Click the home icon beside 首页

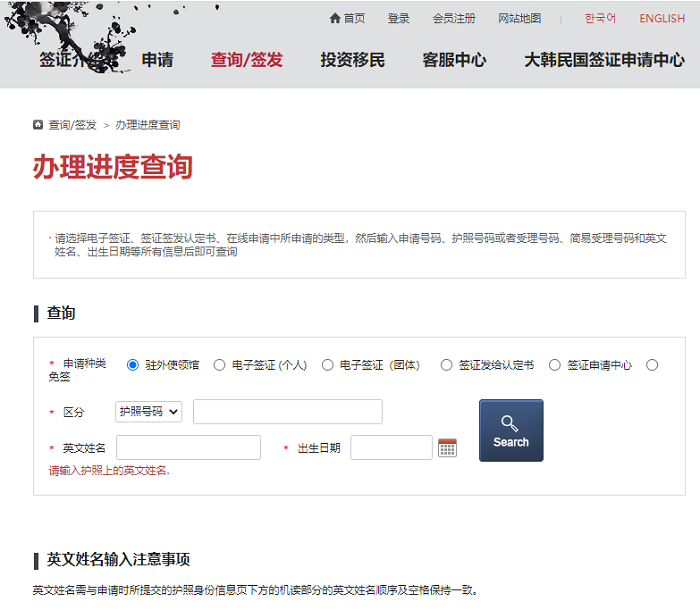(335, 18)
